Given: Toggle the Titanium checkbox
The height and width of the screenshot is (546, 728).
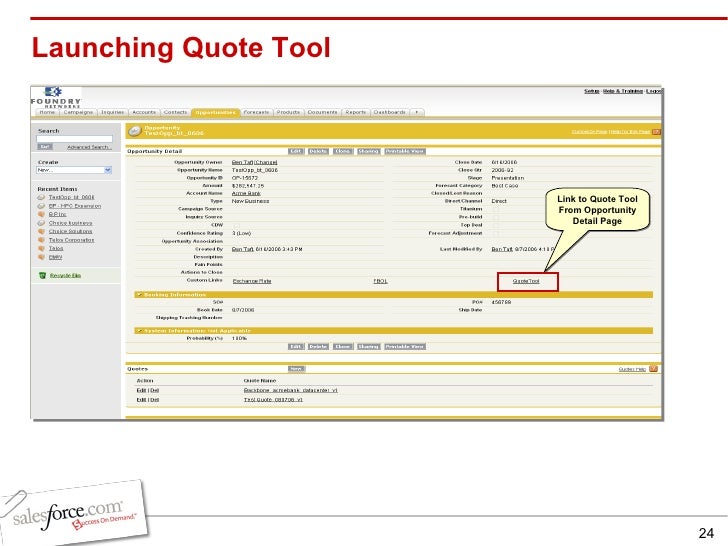Looking at the screenshot, I should coord(495,209).
